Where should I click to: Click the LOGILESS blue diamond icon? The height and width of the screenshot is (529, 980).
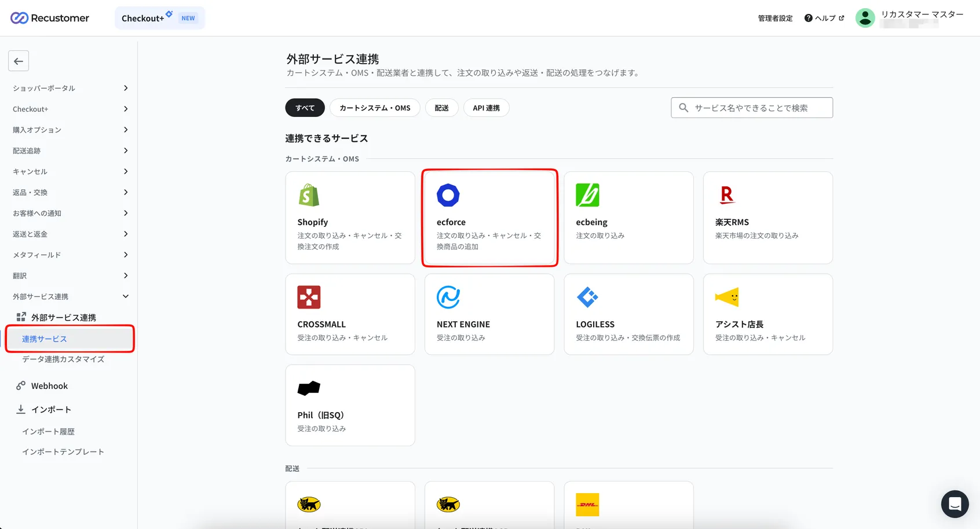pos(587,297)
